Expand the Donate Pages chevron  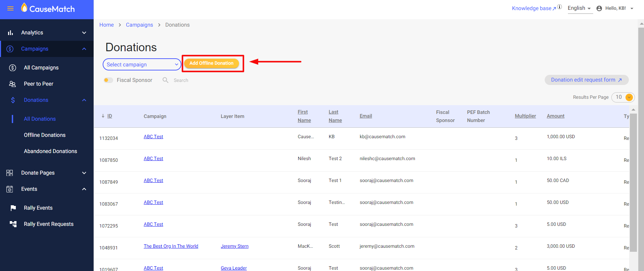click(84, 173)
